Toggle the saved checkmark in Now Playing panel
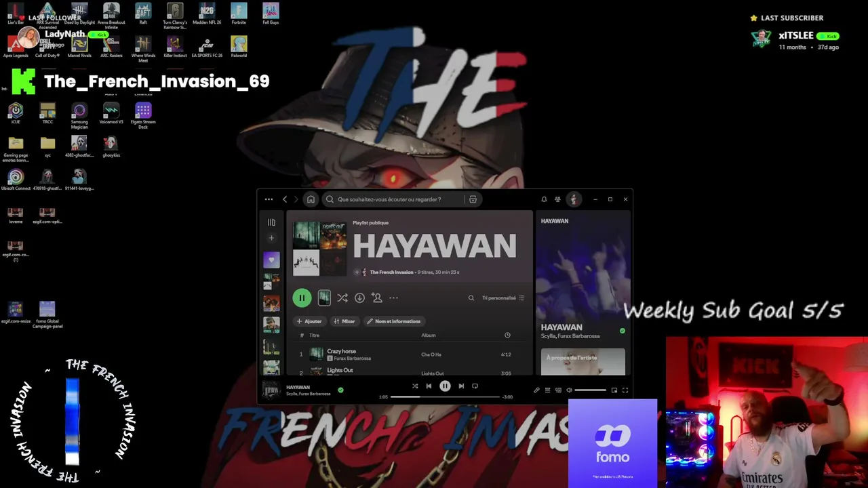868x488 pixels. pos(623,331)
